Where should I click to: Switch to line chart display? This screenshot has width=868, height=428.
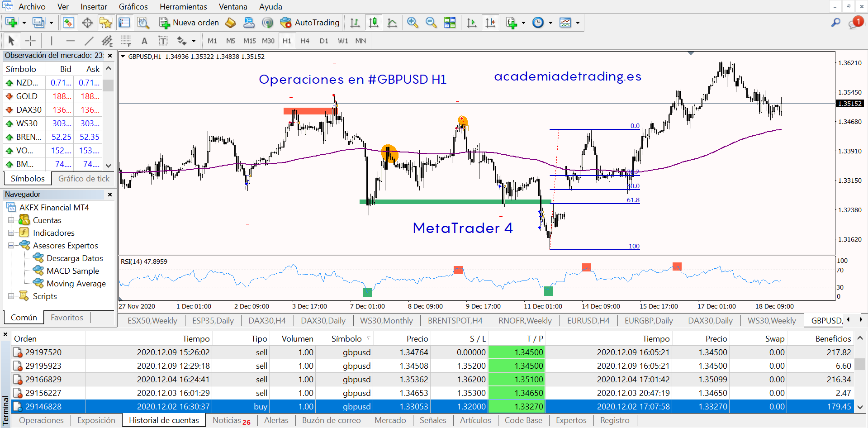click(392, 22)
